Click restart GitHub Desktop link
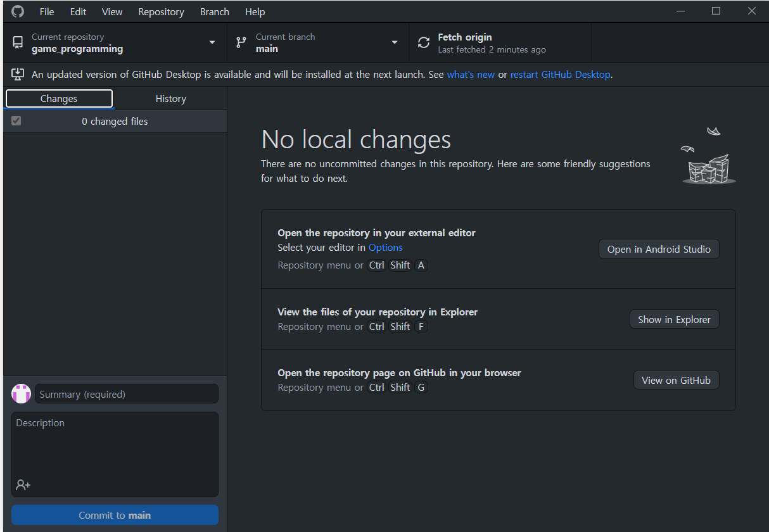 pos(561,74)
